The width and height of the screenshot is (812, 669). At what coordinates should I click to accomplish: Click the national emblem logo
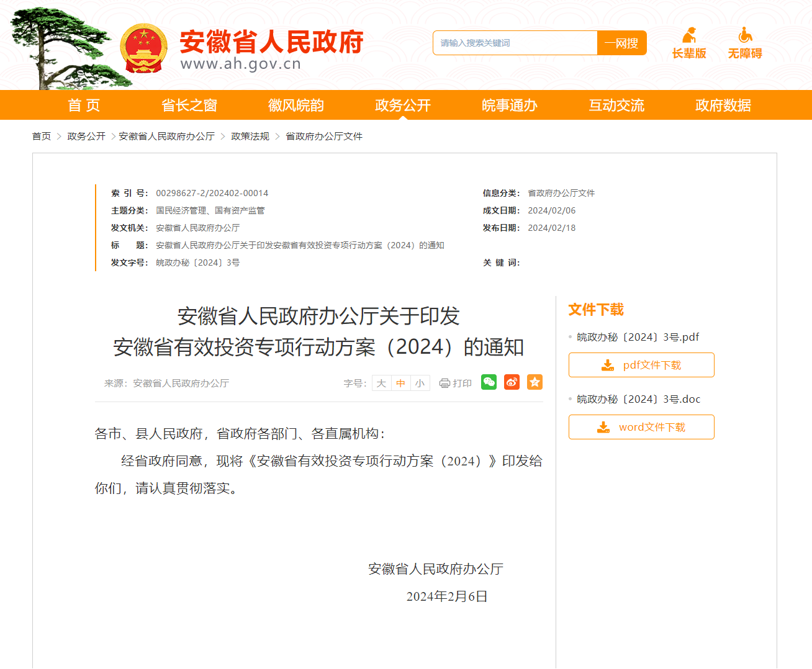pos(143,48)
